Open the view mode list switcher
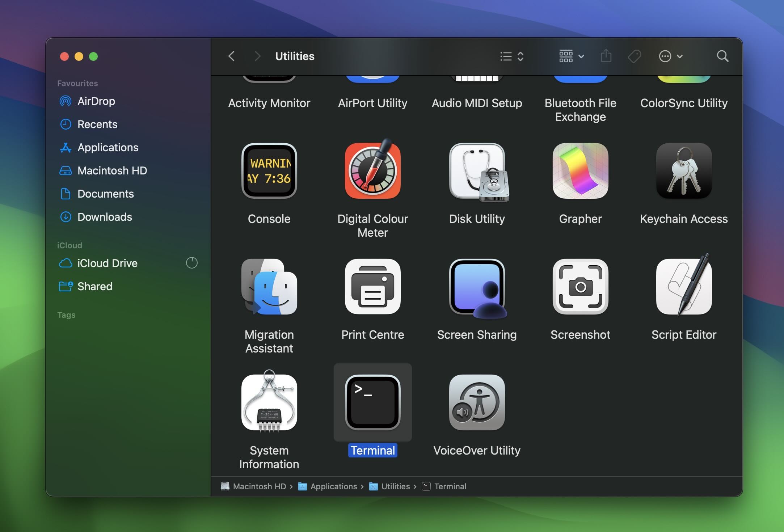Screen dimensions: 784x532 tap(512, 56)
